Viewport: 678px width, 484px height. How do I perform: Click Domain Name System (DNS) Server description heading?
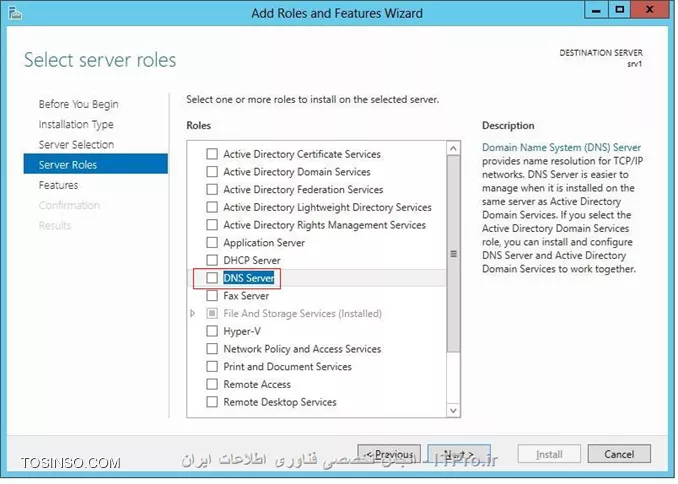tap(561, 147)
